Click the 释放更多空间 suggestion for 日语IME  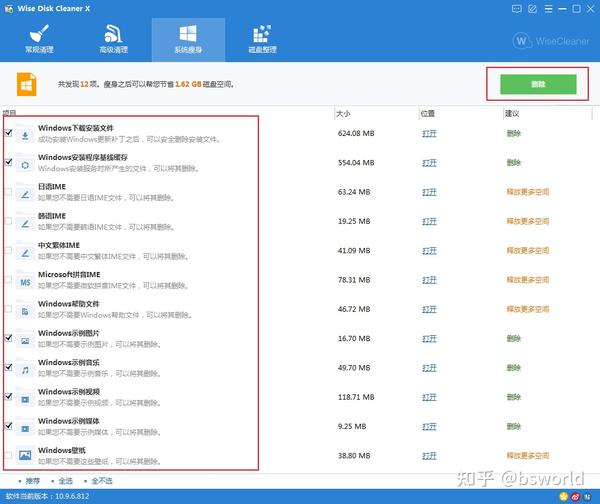pos(528,192)
